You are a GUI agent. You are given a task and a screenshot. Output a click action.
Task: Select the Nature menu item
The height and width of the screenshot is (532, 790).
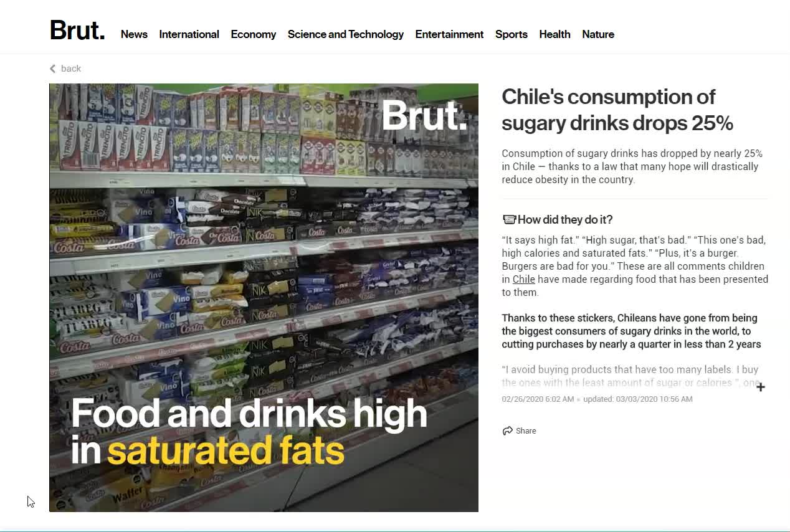click(598, 34)
